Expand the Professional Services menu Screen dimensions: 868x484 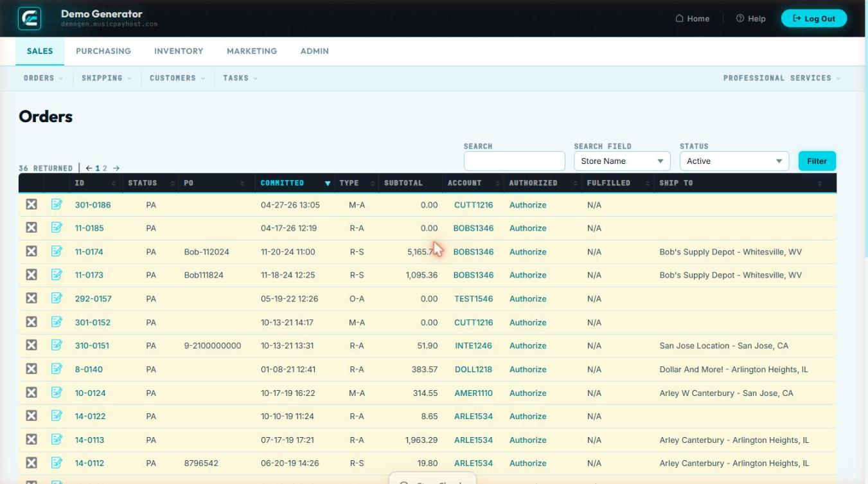point(782,78)
